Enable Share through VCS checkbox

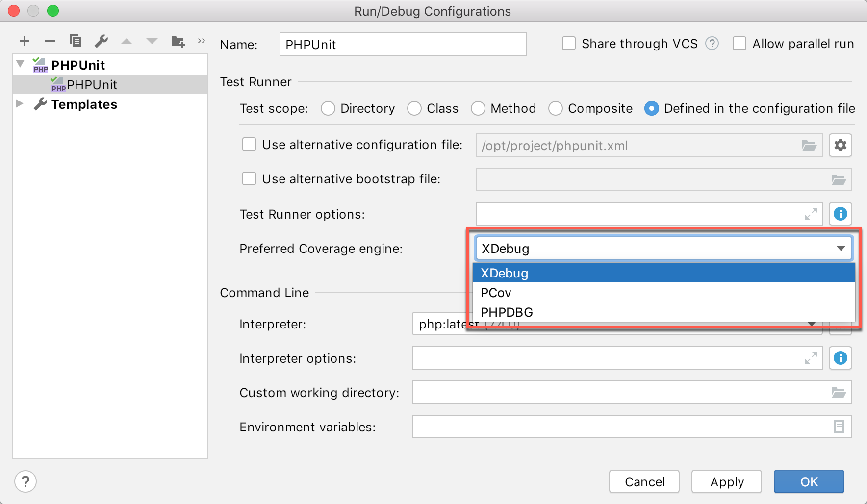tap(569, 44)
